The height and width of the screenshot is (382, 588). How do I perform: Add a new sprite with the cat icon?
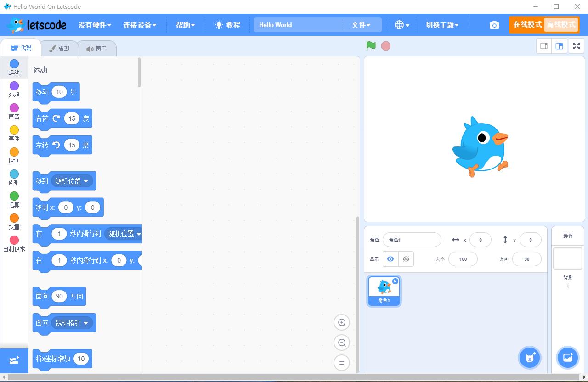(x=529, y=357)
